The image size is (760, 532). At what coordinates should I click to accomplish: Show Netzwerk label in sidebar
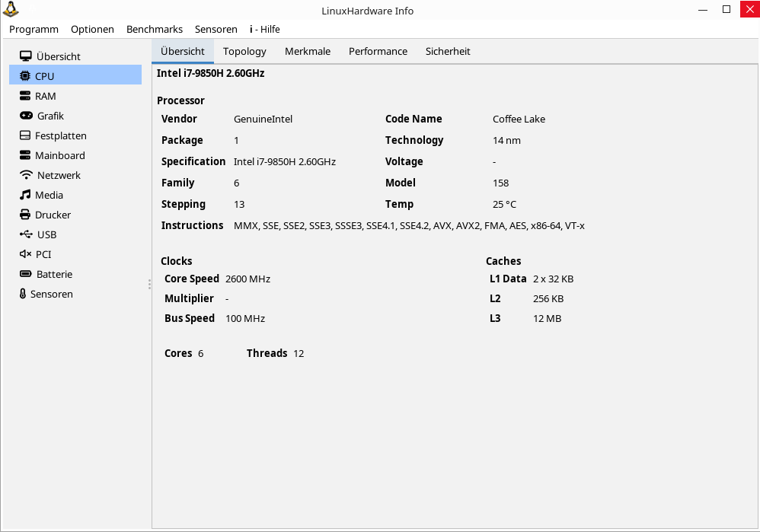[x=59, y=175]
